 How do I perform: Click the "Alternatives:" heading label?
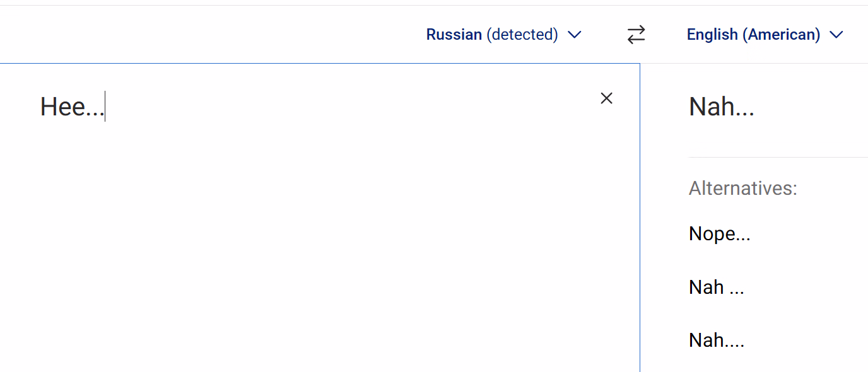742,188
